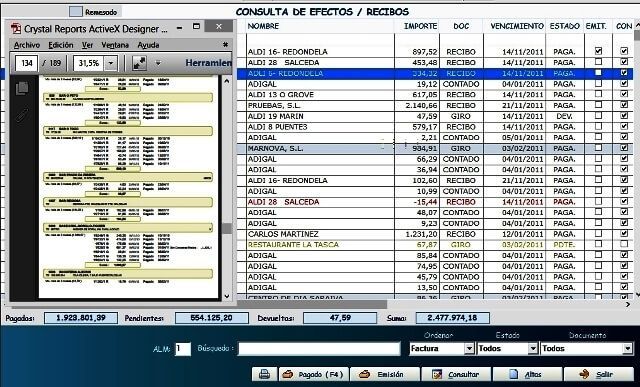Click the Consultar button
640x387 pixels.
[x=456, y=374]
